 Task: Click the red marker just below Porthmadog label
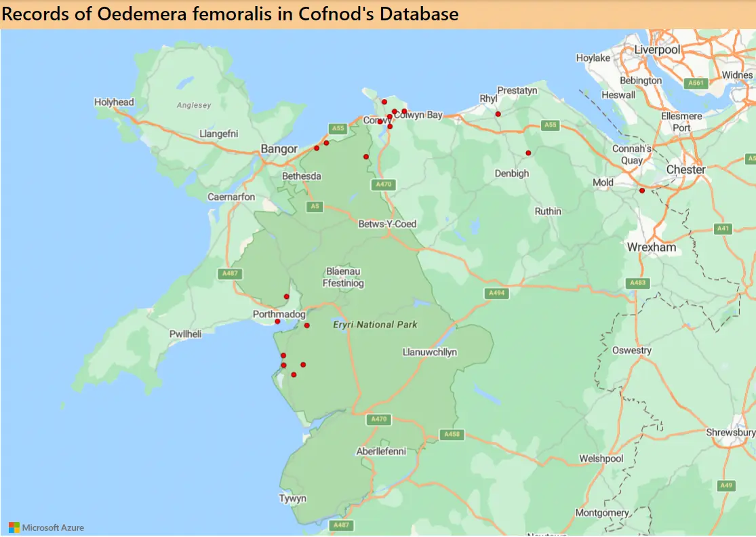[277, 321]
